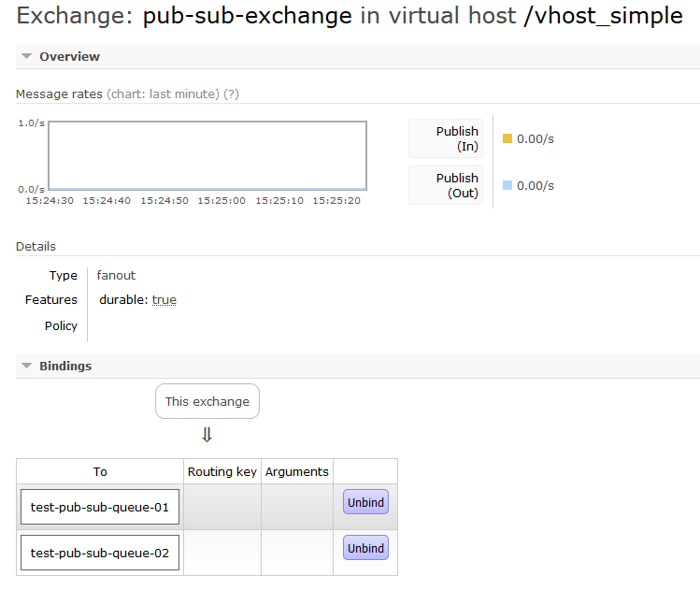The width and height of the screenshot is (700, 590).
Task: Click the 'Arguments' column header
Action: [x=297, y=471]
